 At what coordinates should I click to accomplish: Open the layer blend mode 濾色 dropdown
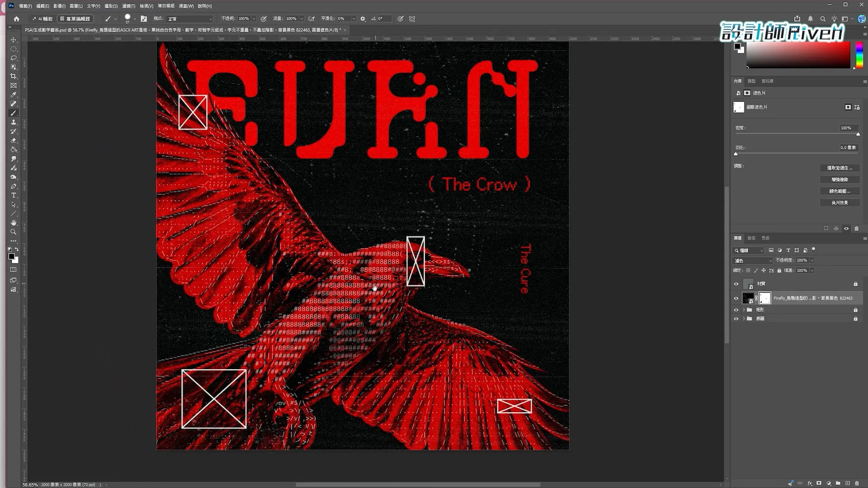click(752, 261)
